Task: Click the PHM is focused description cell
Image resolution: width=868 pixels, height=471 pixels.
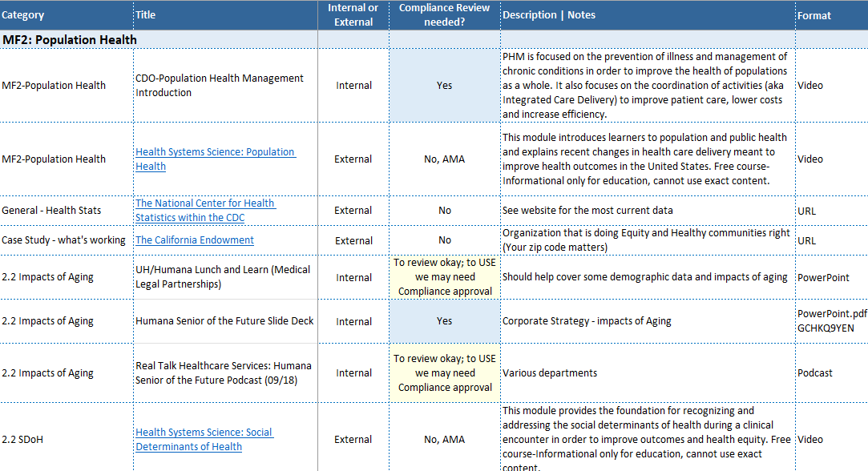Action: pos(648,85)
